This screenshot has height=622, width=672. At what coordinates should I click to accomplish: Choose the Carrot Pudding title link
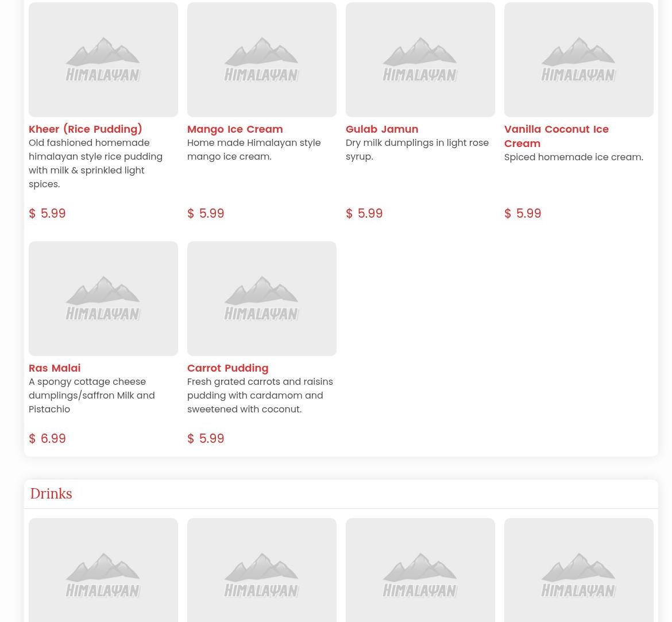point(227,368)
